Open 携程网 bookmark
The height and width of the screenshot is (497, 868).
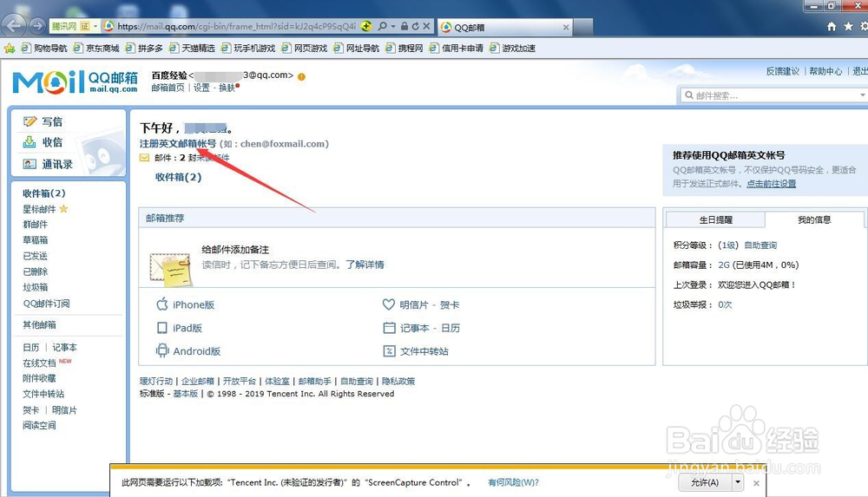(x=404, y=49)
